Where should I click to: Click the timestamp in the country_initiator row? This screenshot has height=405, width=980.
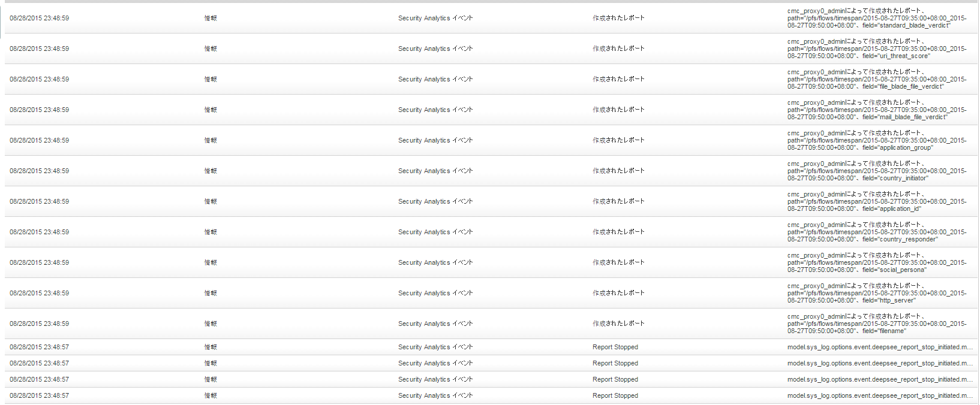coord(39,171)
